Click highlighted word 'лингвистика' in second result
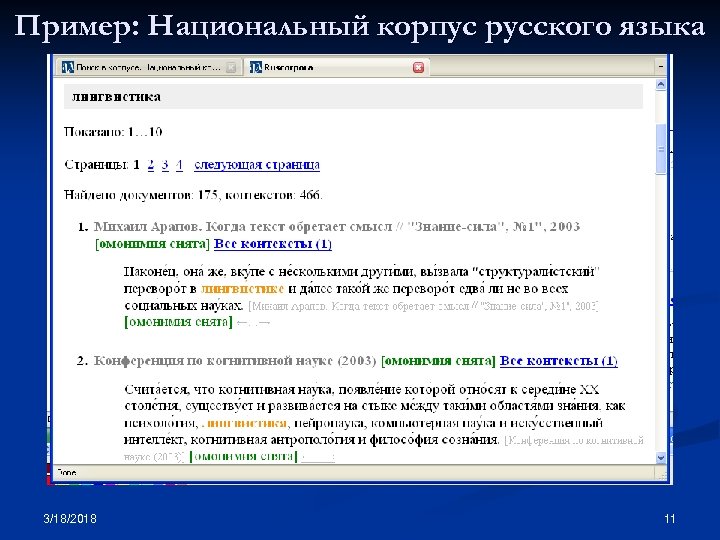 click(x=244, y=423)
